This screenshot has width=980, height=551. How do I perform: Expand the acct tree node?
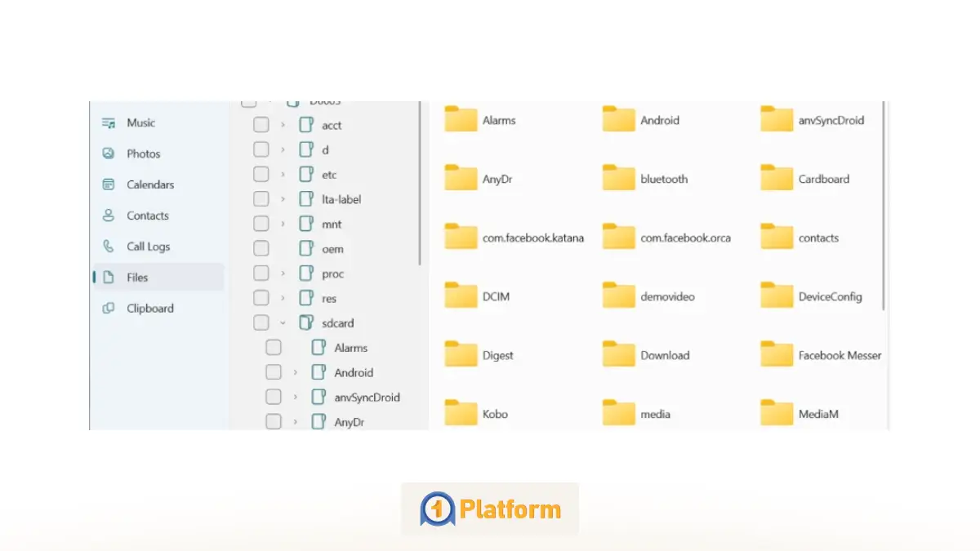pos(282,124)
